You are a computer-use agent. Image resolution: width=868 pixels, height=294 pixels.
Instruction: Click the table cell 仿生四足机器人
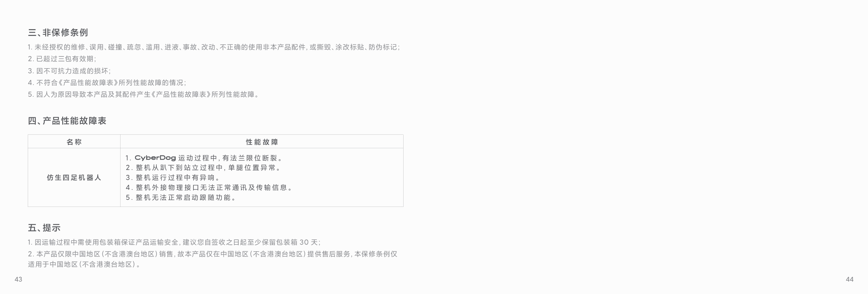[74, 177]
